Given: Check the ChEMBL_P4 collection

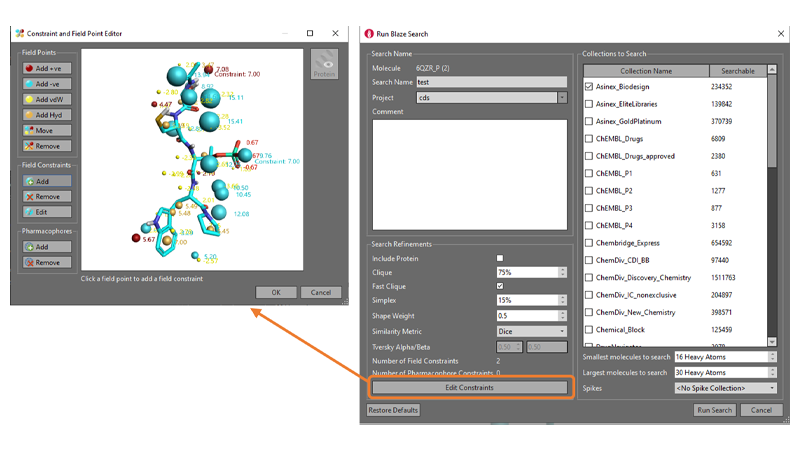Looking at the screenshot, I should [x=589, y=226].
